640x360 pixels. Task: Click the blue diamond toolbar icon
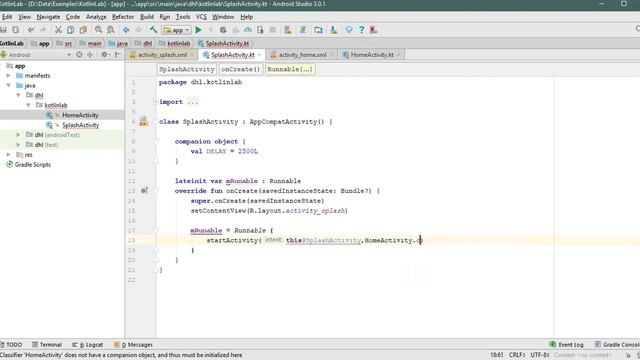pyautogui.click(x=349, y=30)
